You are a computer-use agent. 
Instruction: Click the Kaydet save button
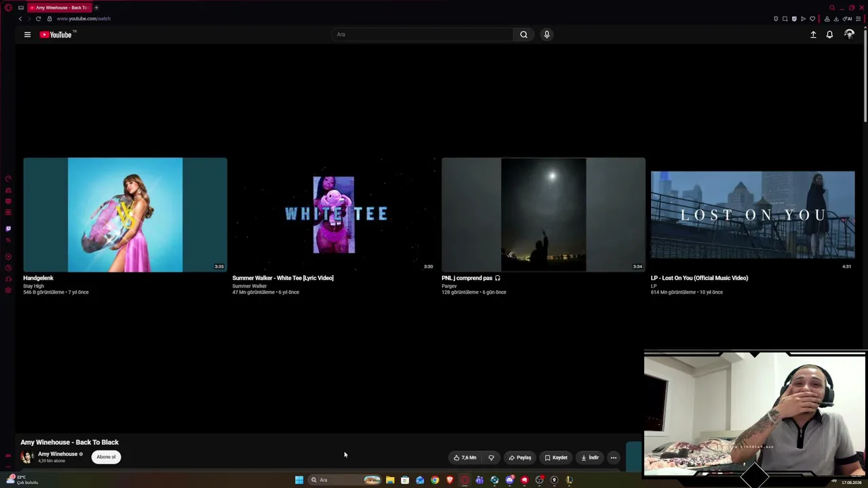[x=556, y=457]
